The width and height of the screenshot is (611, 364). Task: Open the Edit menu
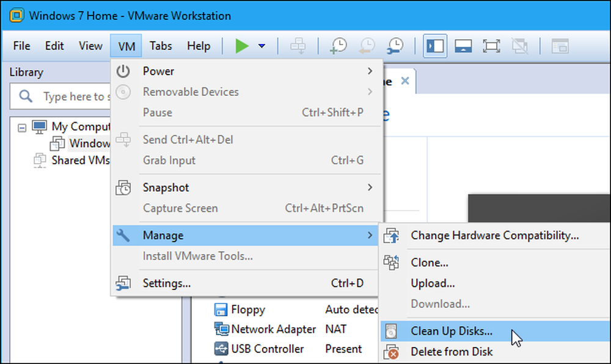coord(54,46)
